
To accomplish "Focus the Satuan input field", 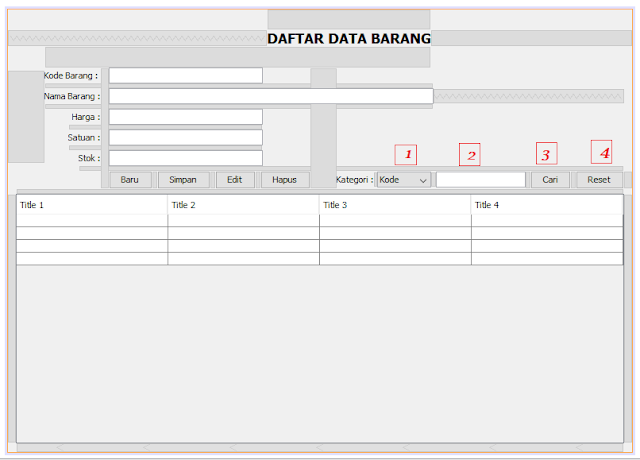I will [186, 138].
